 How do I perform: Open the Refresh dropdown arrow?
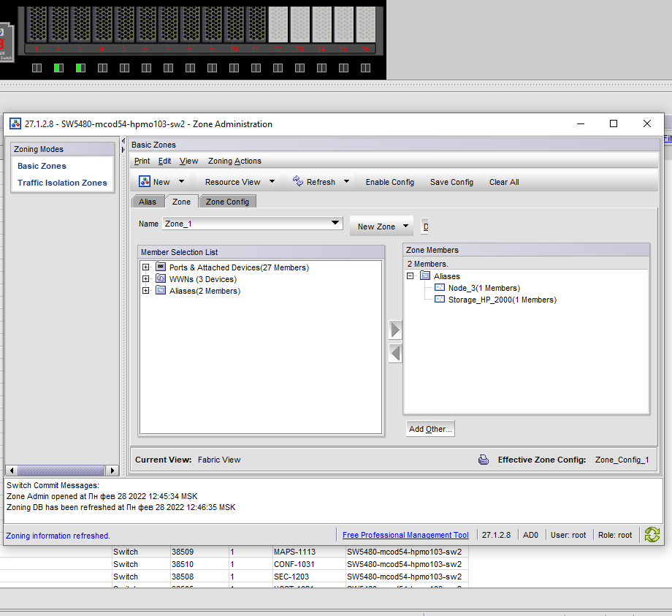[x=346, y=181]
